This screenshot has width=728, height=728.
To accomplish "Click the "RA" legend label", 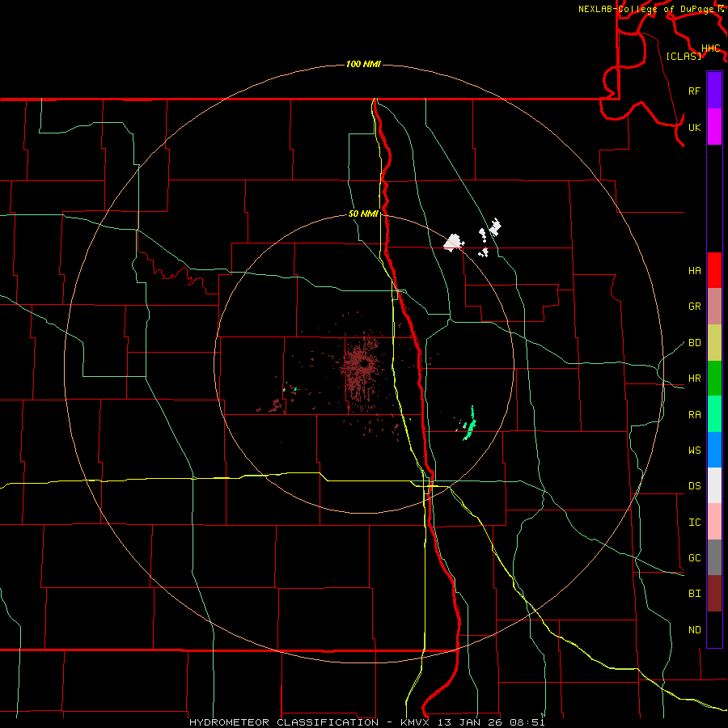I will click(694, 415).
